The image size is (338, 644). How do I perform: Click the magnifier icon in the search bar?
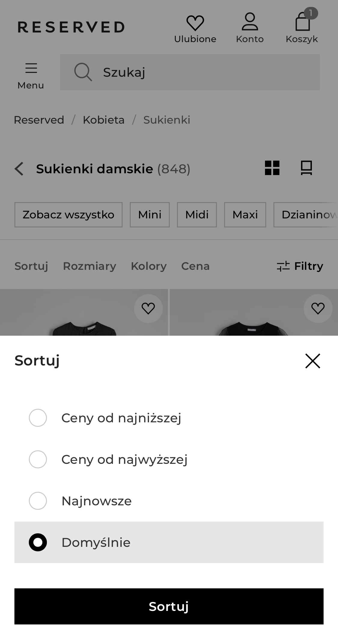[83, 72]
